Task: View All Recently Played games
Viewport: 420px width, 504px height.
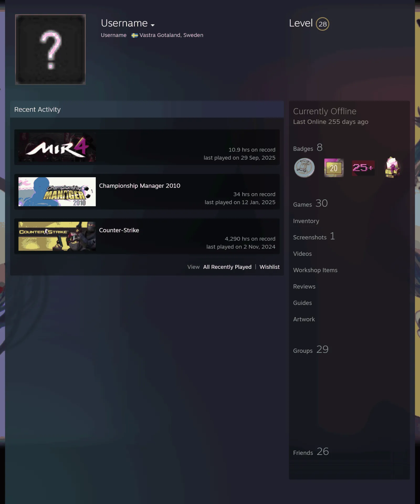Action: pos(227,267)
